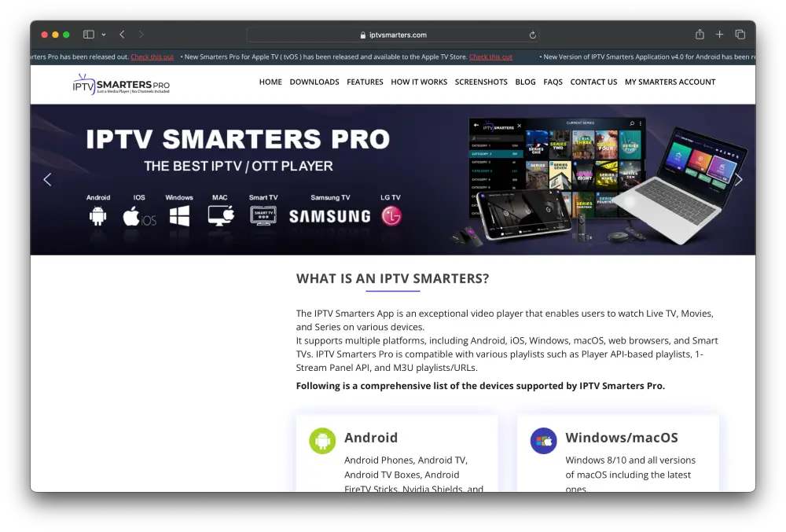
Task: Click the Safari sidebar toggle icon
Action: (89, 35)
